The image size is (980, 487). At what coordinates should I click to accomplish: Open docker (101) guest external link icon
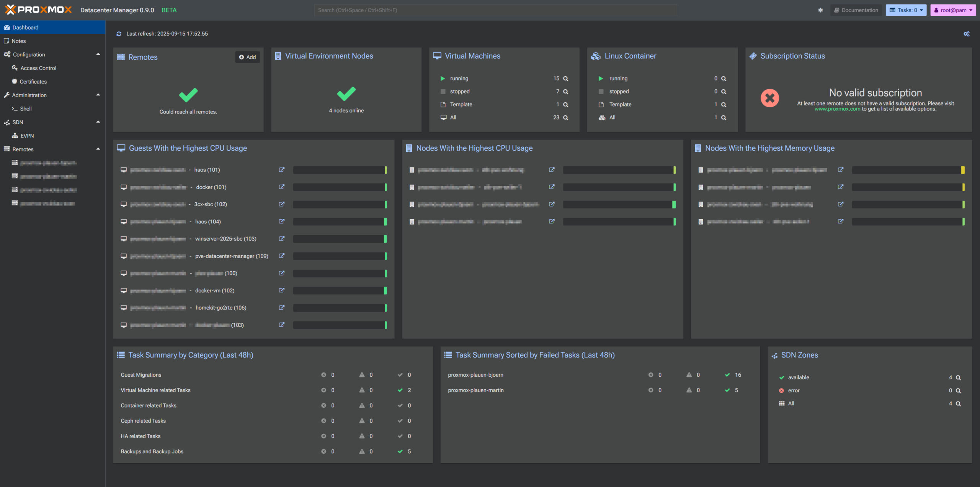pos(282,187)
